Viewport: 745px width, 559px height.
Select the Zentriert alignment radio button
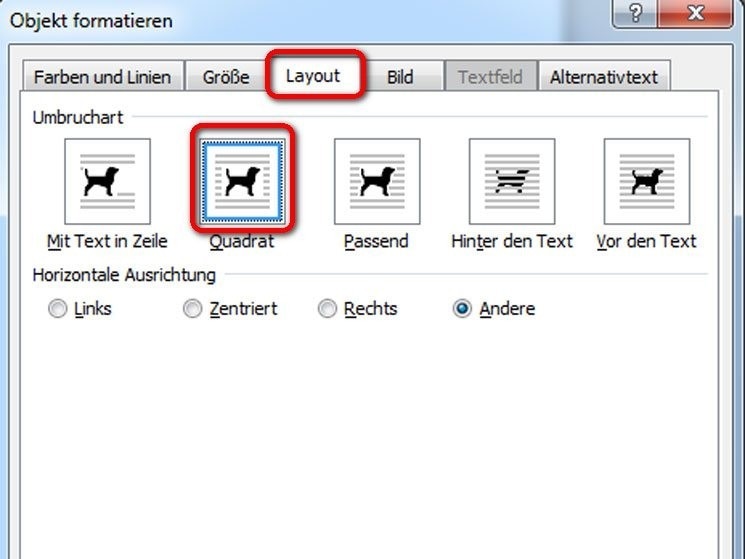192,309
